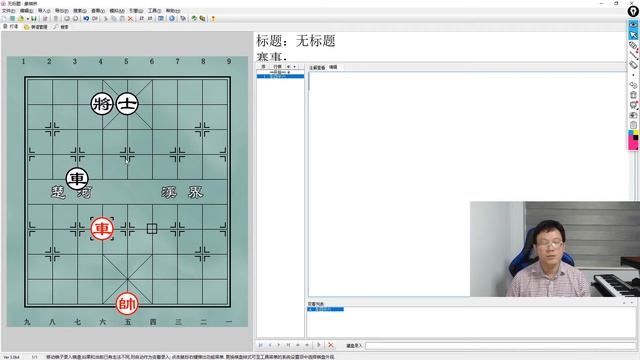Select the black 車 piece near the river
This screenshot has width=640, height=360.
(x=77, y=178)
